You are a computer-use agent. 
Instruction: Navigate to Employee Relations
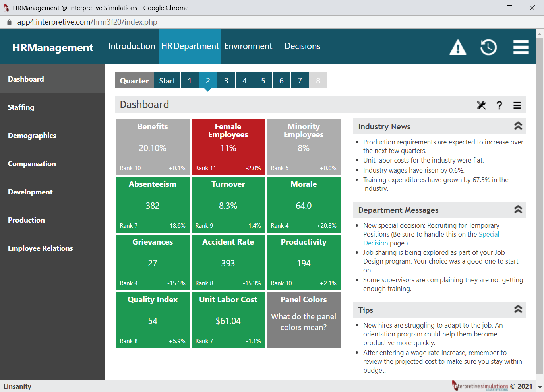(x=52, y=248)
